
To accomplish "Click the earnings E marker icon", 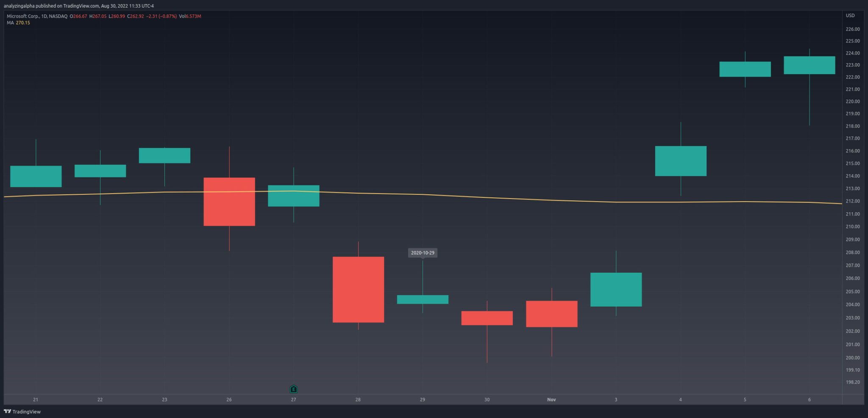I will click(294, 389).
